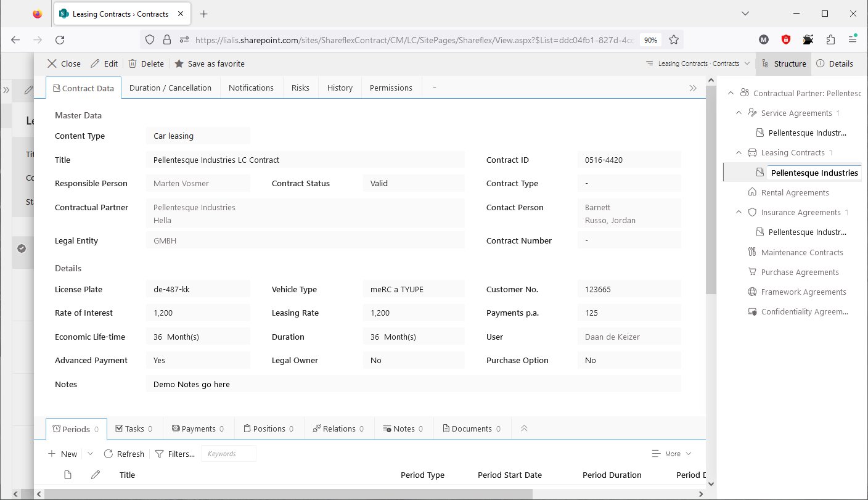Open the lower Notes tab
The image size is (868, 500).
pyautogui.click(x=404, y=428)
